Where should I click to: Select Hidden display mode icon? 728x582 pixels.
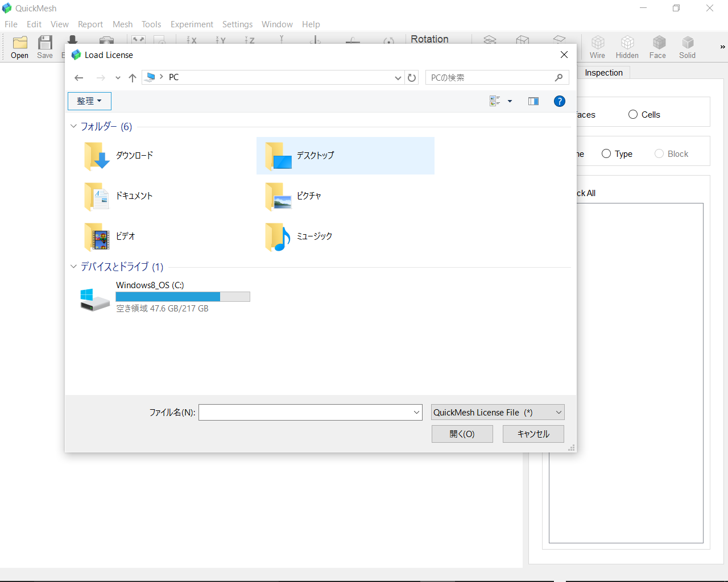tap(627, 47)
